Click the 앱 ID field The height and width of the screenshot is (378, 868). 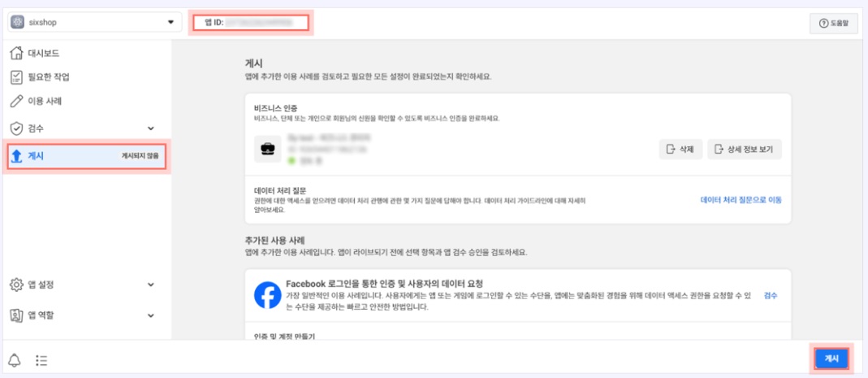(x=251, y=23)
